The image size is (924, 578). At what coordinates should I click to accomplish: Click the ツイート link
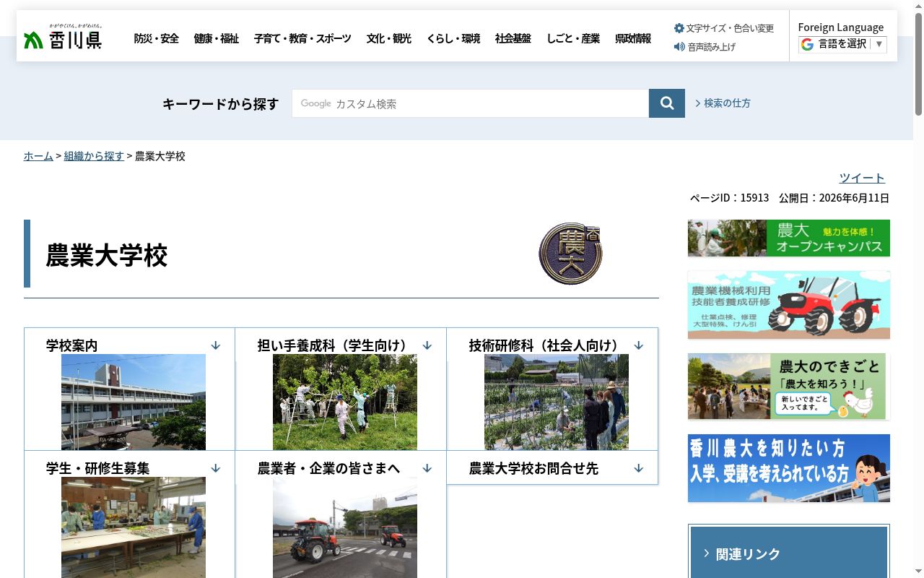click(x=862, y=178)
